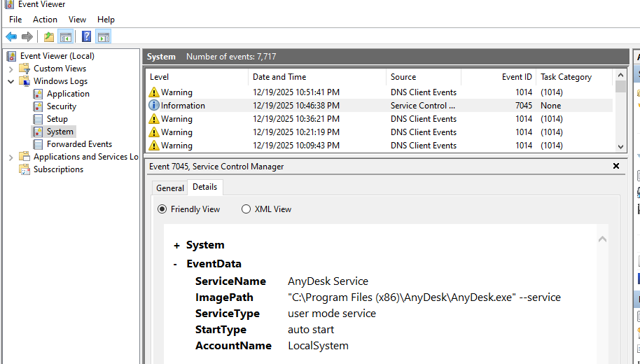Click the LocalSystem account value

[318, 346]
